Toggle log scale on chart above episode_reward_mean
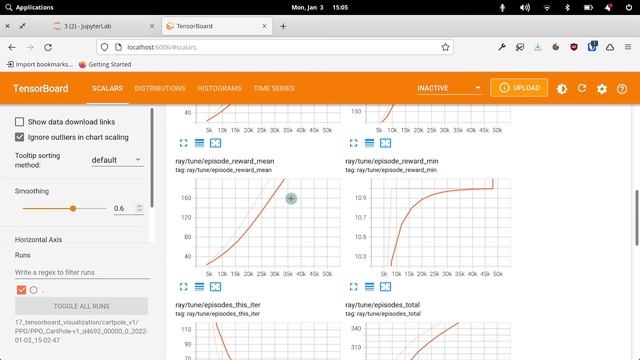Screen dimensions: 640x360 [x=199, y=143]
